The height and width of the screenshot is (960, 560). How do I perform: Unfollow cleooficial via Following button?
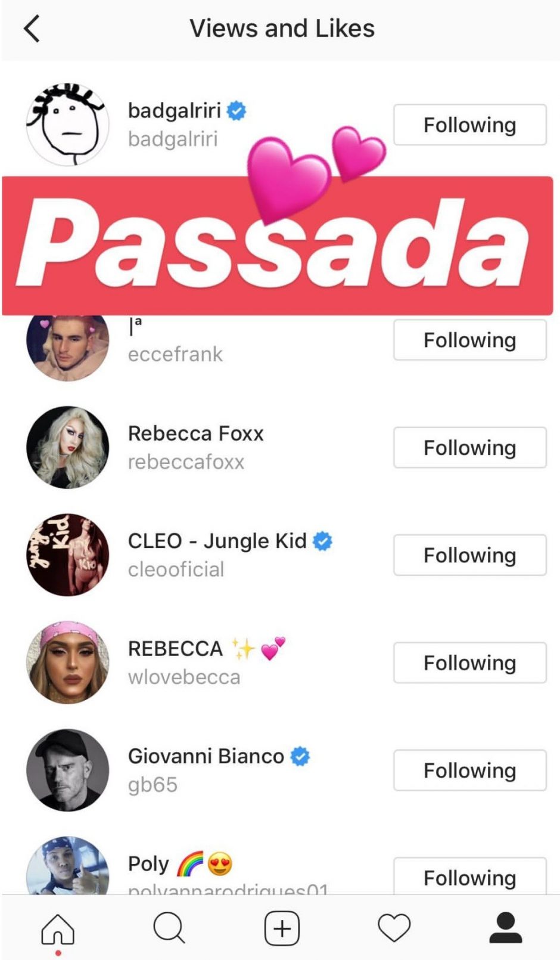pos(469,555)
